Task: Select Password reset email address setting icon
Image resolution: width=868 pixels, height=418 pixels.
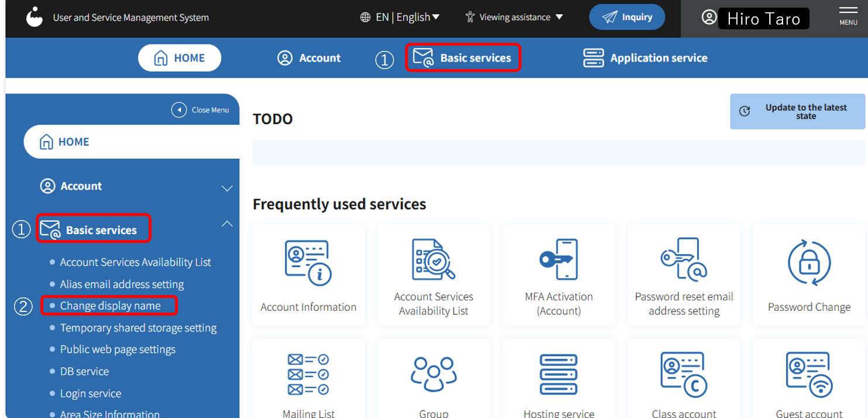Action: [x=684, y=259]
